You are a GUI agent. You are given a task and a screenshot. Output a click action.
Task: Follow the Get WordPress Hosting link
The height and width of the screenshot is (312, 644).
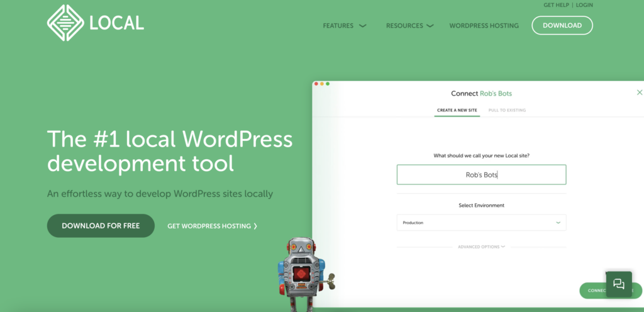(213, 226)
